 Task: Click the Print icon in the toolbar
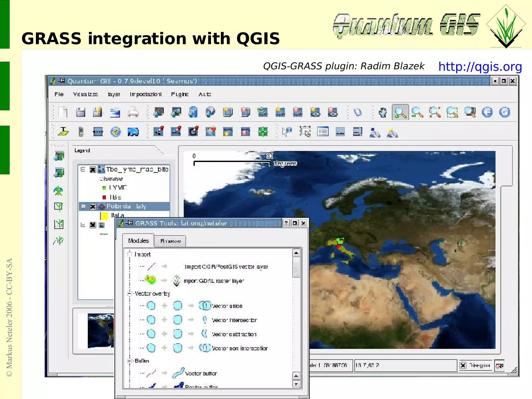click(x=133, y=112)
